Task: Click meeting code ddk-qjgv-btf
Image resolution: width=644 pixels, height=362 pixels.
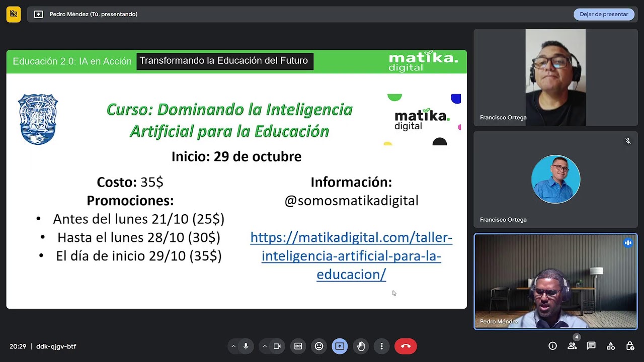Action: pyautogui.click(x=56, y=346)
